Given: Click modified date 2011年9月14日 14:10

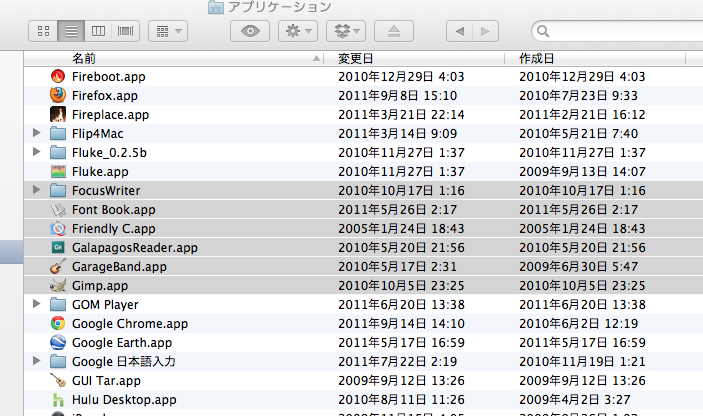Looking at the screenshot, I should (401, 324).
